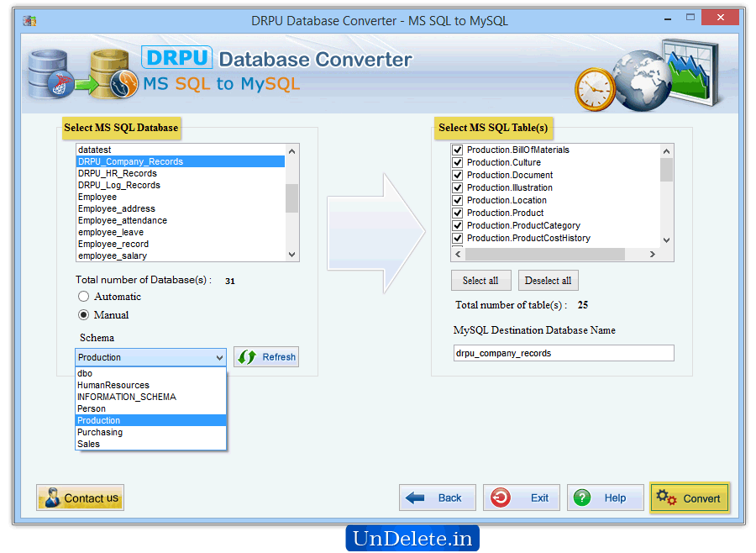Viewport: 756px width, 553px height.
Task: Minimize the Database Converter window
Action: point(668,19)
